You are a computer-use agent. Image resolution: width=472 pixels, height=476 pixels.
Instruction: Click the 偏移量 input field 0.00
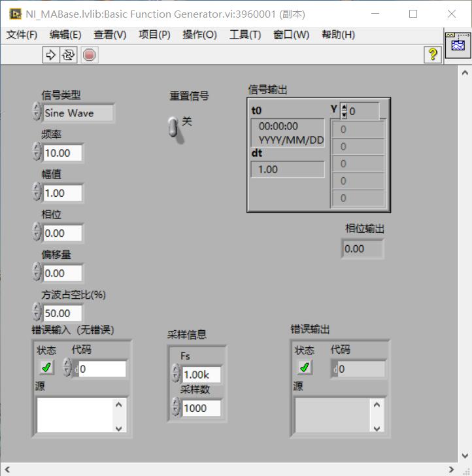63,273
